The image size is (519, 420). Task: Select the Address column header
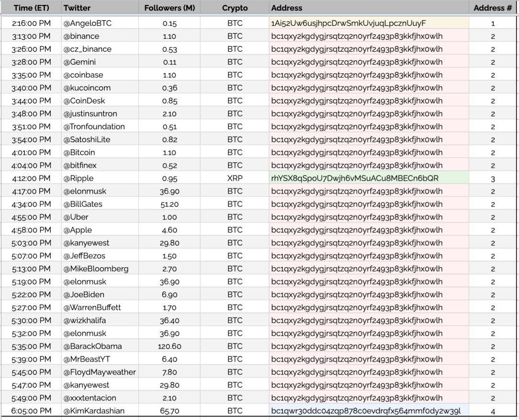[369, 8]
